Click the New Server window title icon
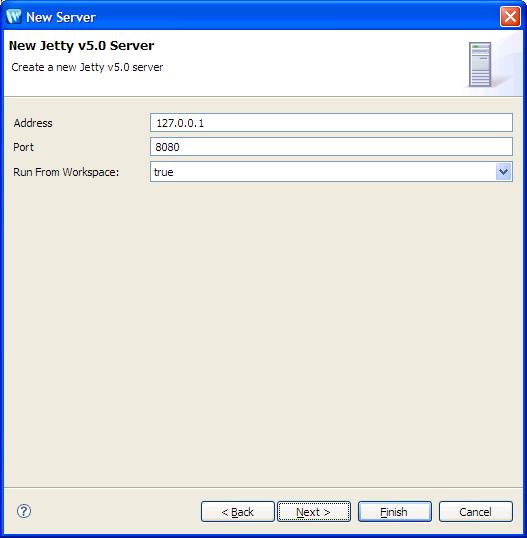527x538 pixels. (x=14, y=16)
